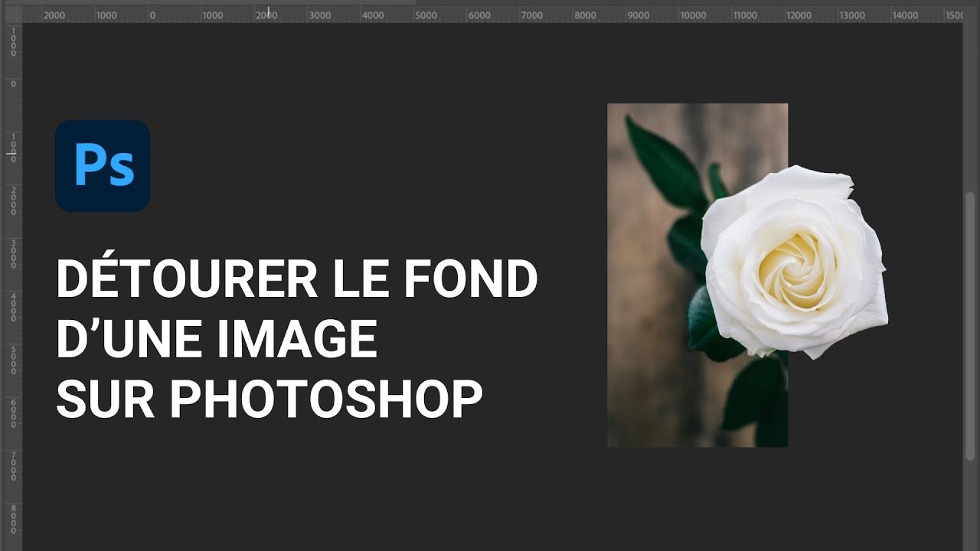Click the 8000 mark on horizontal ruler
The width and height of the screenshot is (980, 551).
tap(585, 15)
